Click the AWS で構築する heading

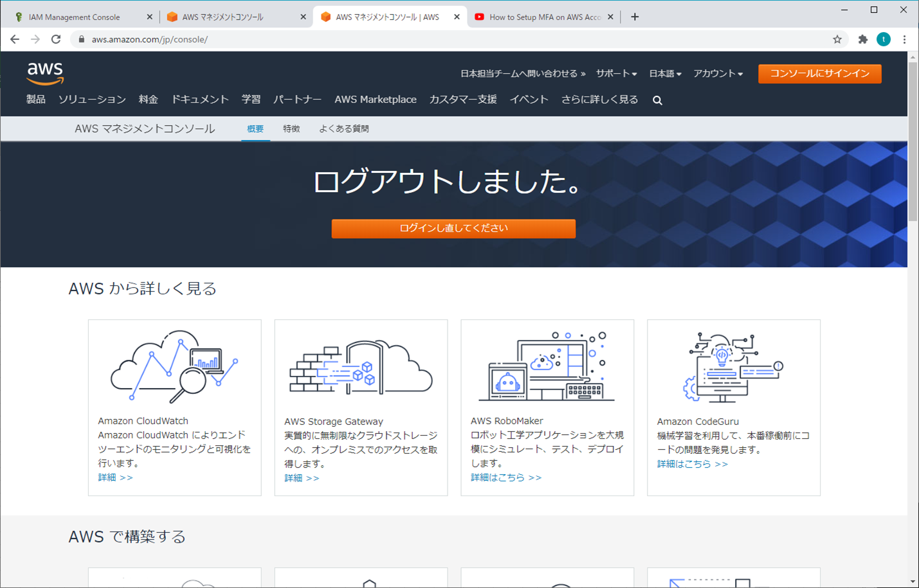pyautogui.click(x=127, y=537)
